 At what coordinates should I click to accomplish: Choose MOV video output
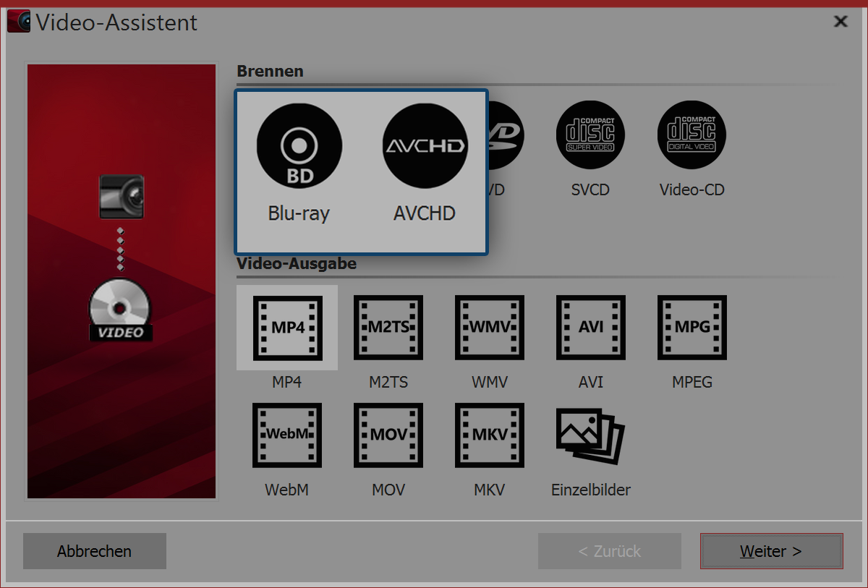click(388, 435)
